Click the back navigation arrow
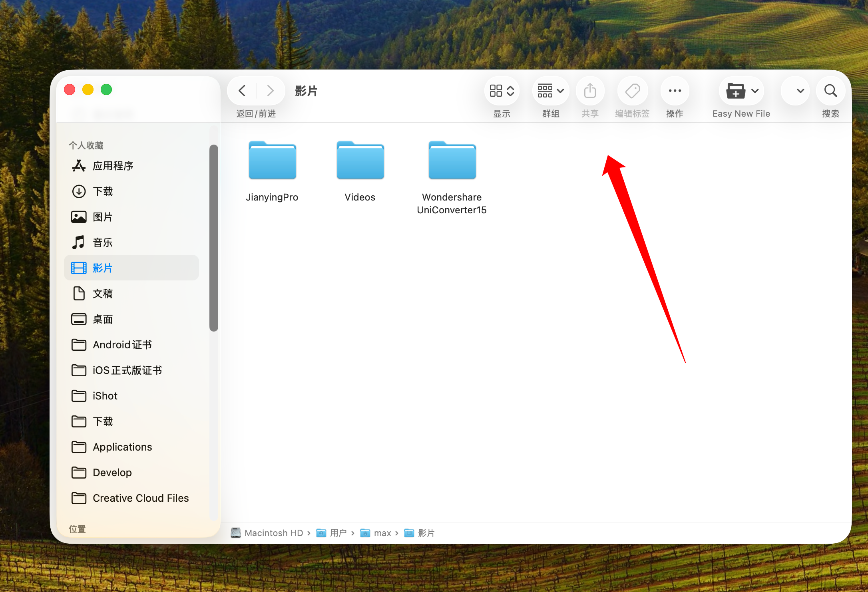The height and width of the screenshot is (592, 868). click(x=242, y=91)
